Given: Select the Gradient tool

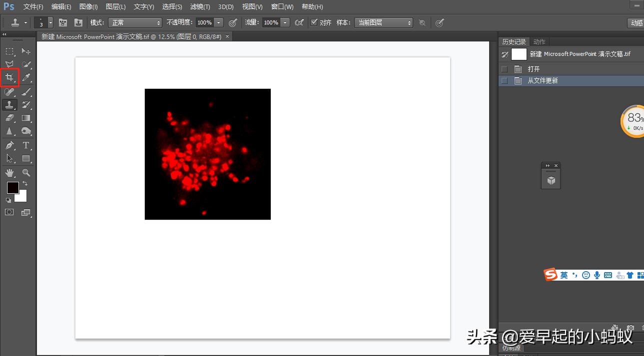Looking at the screenshot, I should (26, 118).
